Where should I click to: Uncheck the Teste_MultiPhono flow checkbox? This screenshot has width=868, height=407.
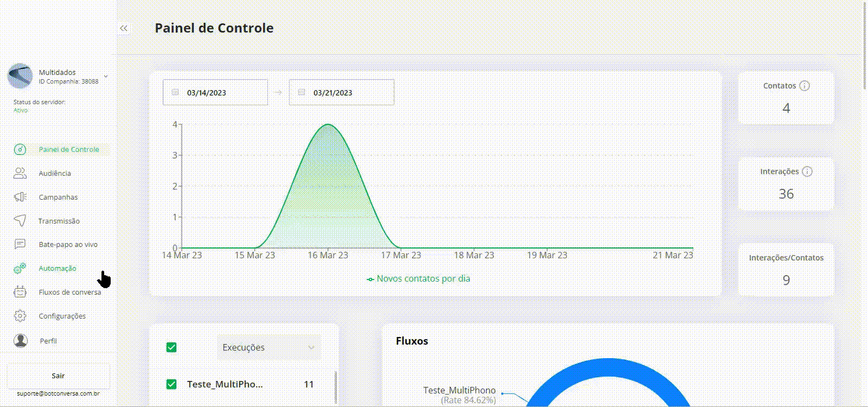[x=171, y=384]
